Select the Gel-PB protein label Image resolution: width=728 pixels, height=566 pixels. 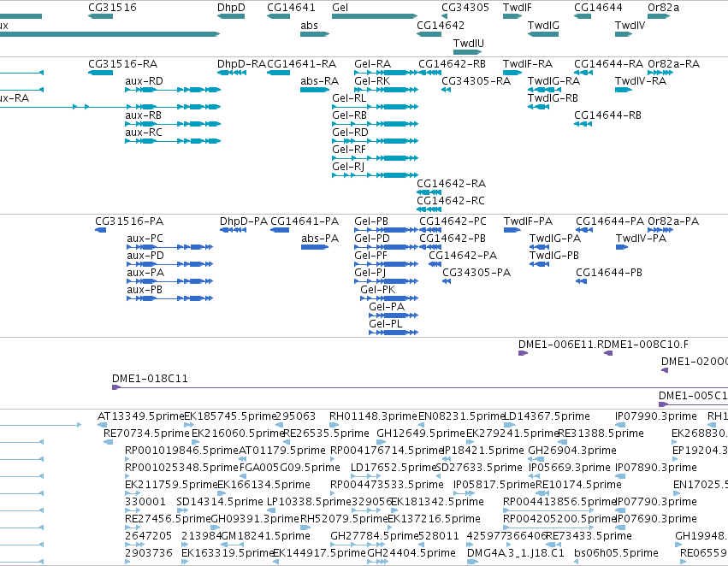pos(371,221)
